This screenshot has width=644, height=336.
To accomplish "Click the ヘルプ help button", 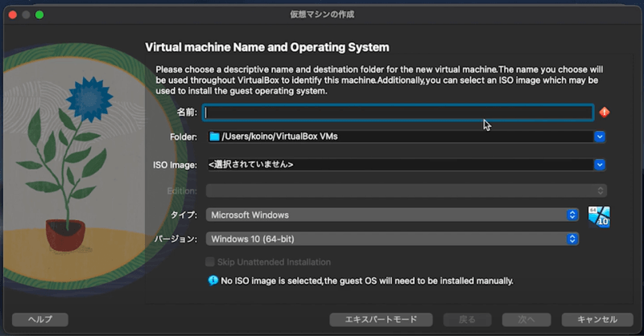I will (40, 320).
